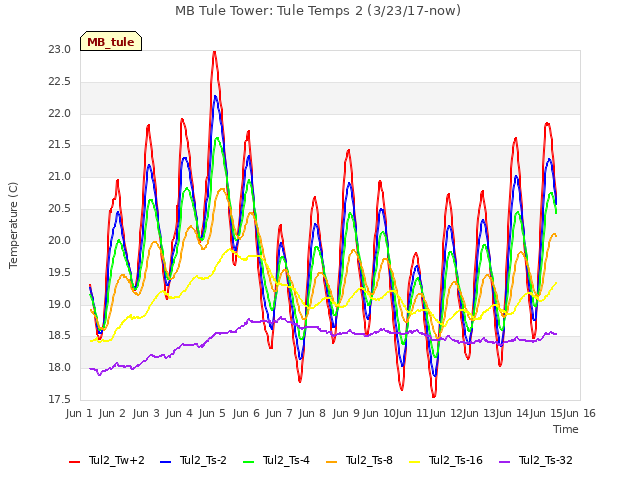Viewport: 640px width, 480px height.
Task: Select the Tul2_Tw+2 legend entry
Action: pyautogui.click(x=107, y=460)
